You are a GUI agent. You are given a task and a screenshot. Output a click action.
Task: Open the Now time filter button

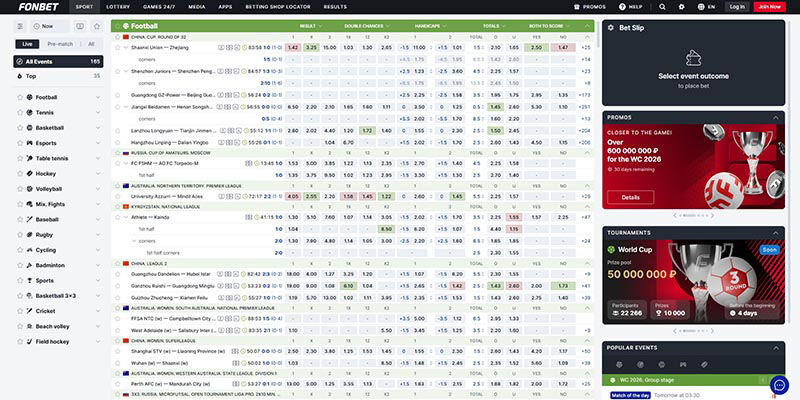[x=50, y=26]
